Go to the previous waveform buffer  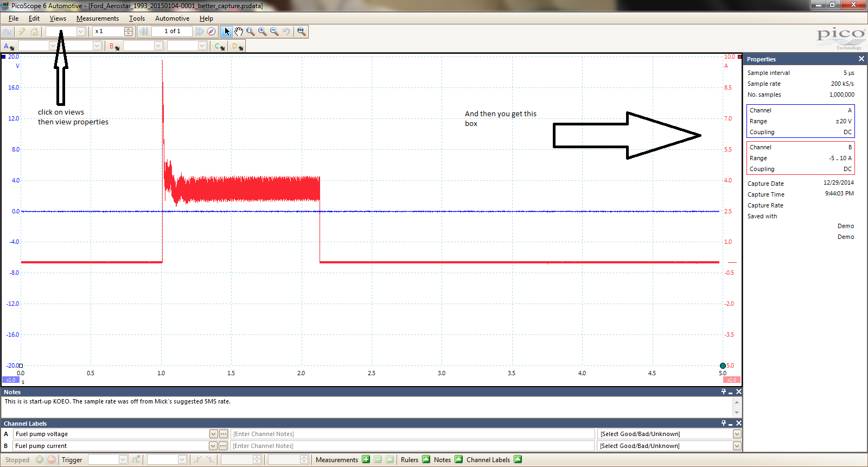pyautogui.click(x=144, y=31)
